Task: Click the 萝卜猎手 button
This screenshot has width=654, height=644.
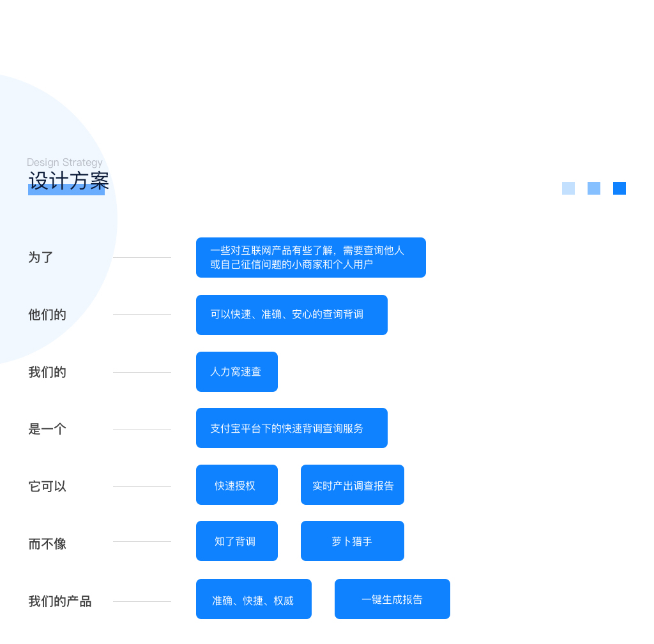Action: click(352, 541)
